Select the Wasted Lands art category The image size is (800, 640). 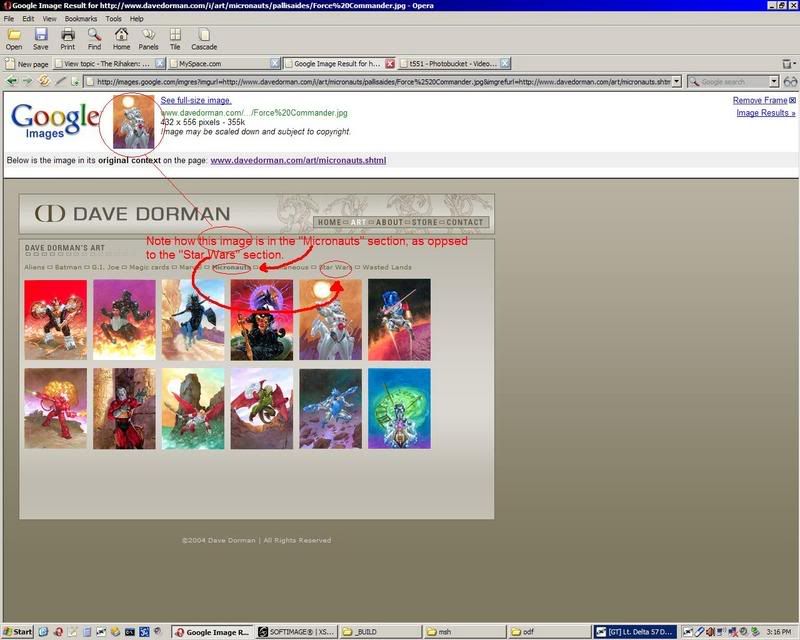coord(387,267)
